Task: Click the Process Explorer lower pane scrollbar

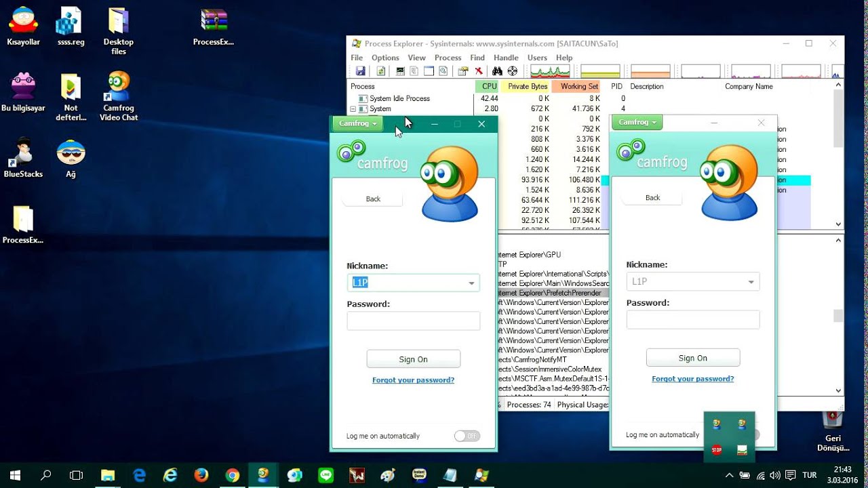Action: (838, 315)
